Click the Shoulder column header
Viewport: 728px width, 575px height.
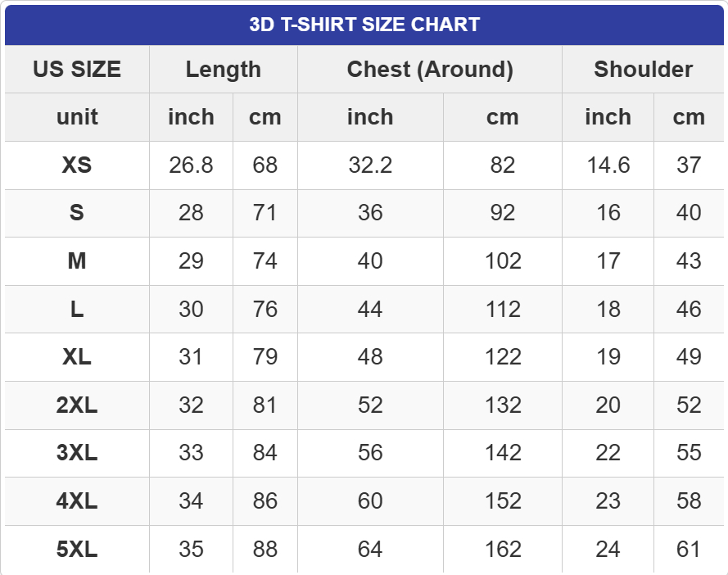click(643, 70)
